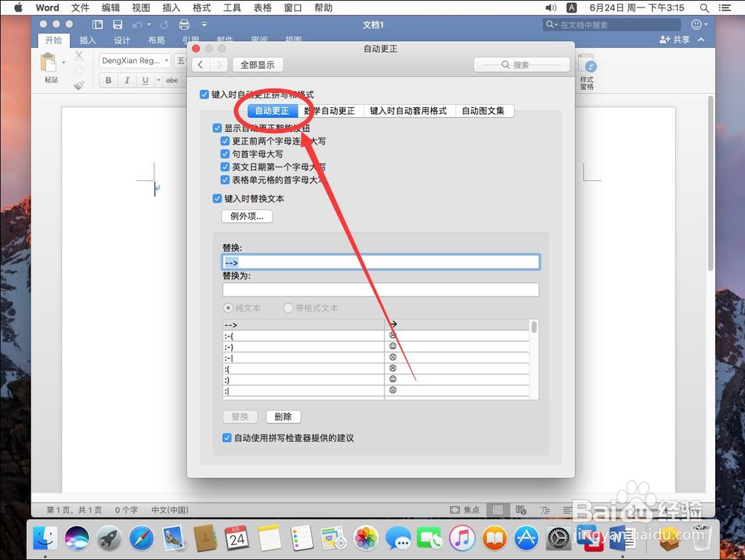Toggle 显示自动更正智能按钮 checkbox
The image size is (745, 560).
pyautogui.click(x=217, y=128)
